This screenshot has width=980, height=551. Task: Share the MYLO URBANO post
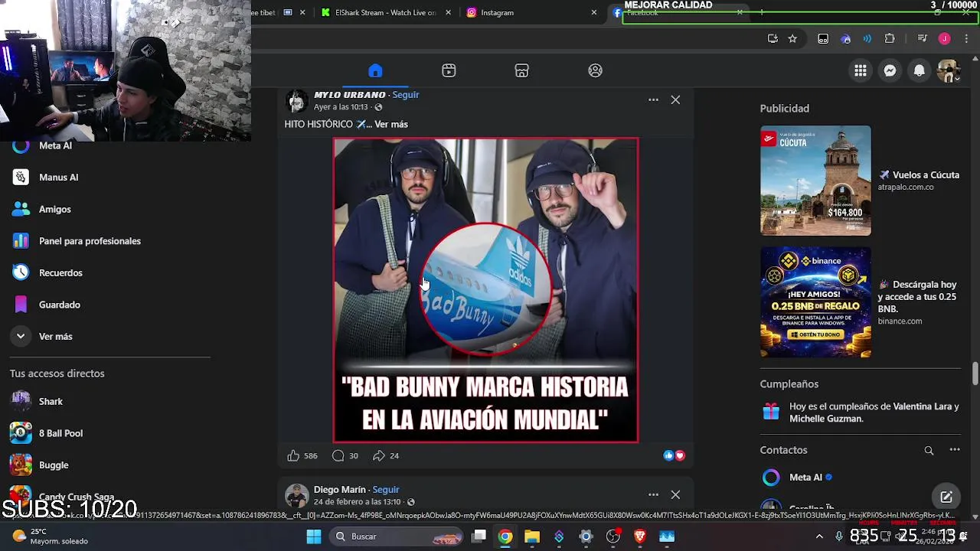tap(378, 455)
